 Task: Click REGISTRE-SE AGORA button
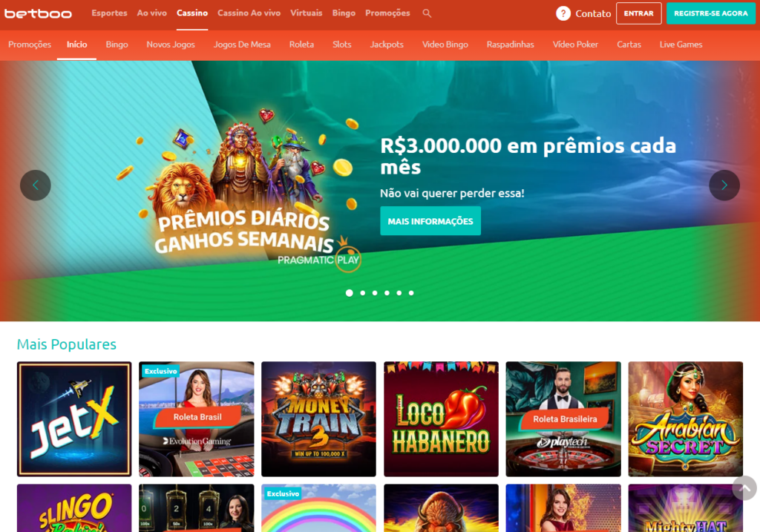pyautogui.click(x=710, y=13)
